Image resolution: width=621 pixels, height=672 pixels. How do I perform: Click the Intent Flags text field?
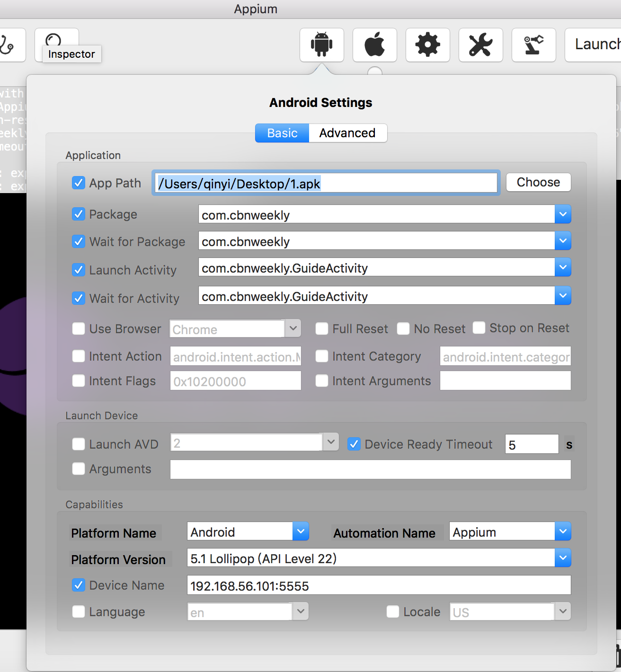[236, 380]
